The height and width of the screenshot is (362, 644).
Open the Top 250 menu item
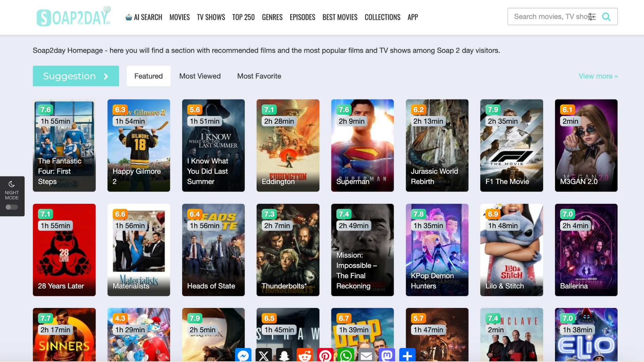[243, 17]
